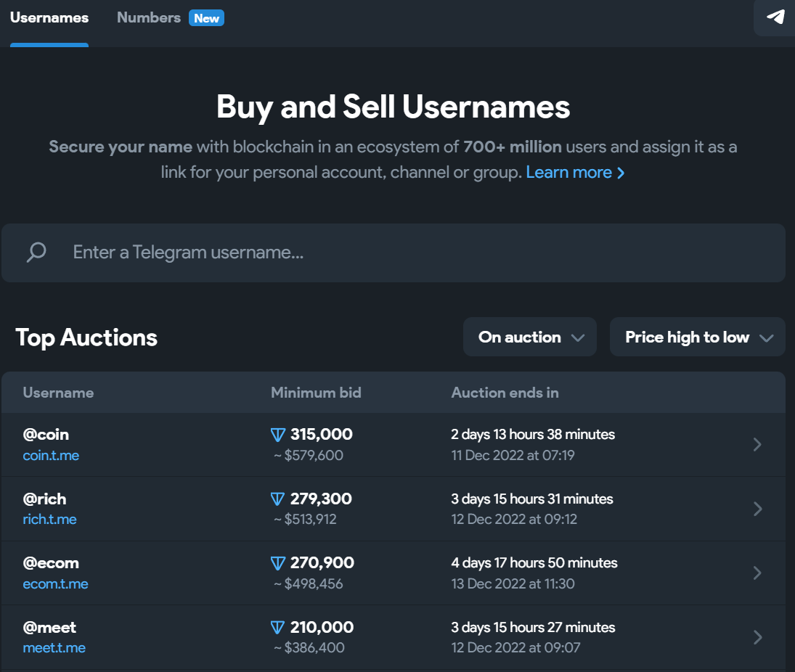This screenshot has height=672, width=795.
Task: Select the @coin username
Action: click(x=46, y=434)
